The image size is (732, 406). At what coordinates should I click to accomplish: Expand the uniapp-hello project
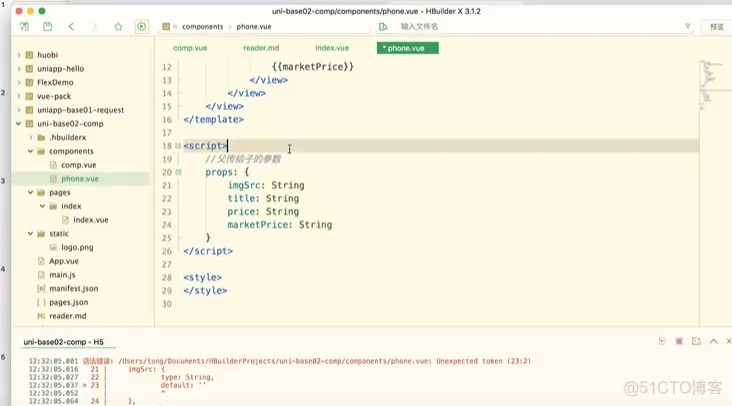coord(19,69)
